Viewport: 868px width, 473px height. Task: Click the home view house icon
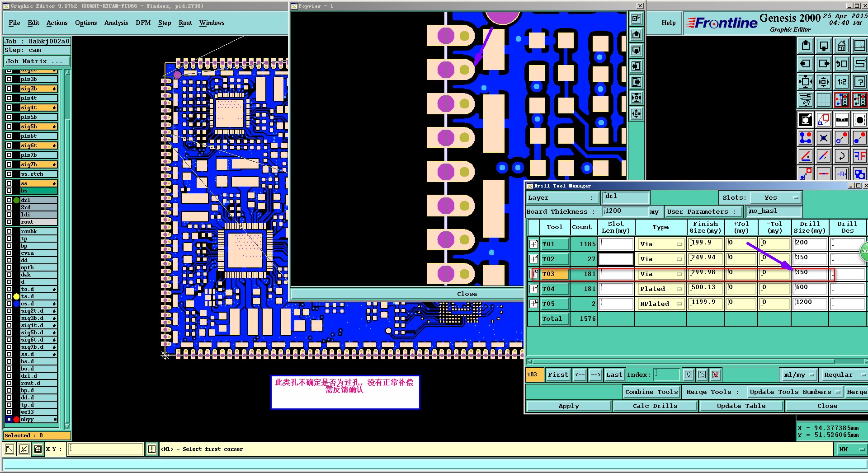(842, 46)
